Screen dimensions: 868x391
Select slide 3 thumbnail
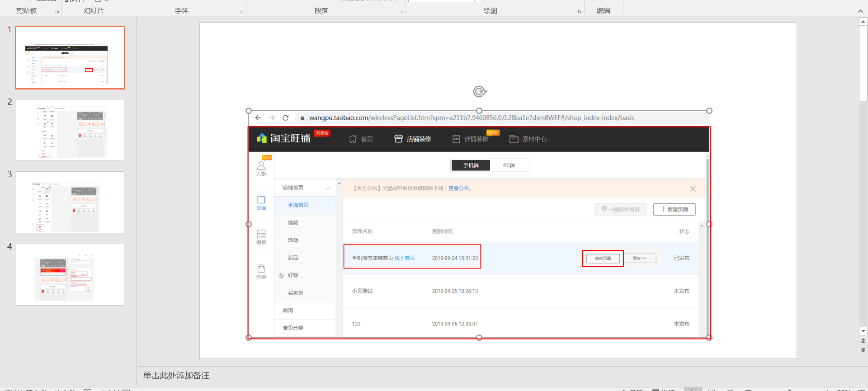tap(70, 202)
